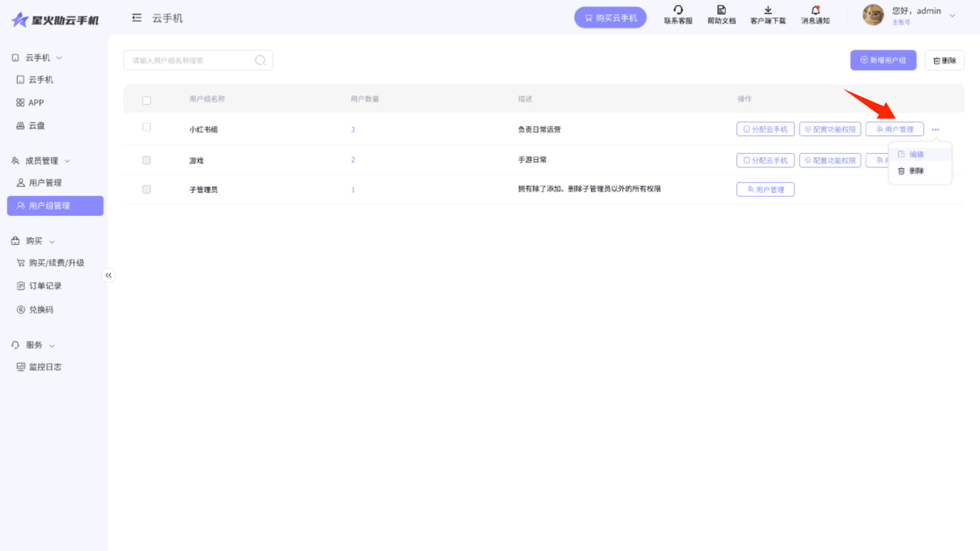
Task: Click the 客户端下载 download icon
Action: pos(768,10)
